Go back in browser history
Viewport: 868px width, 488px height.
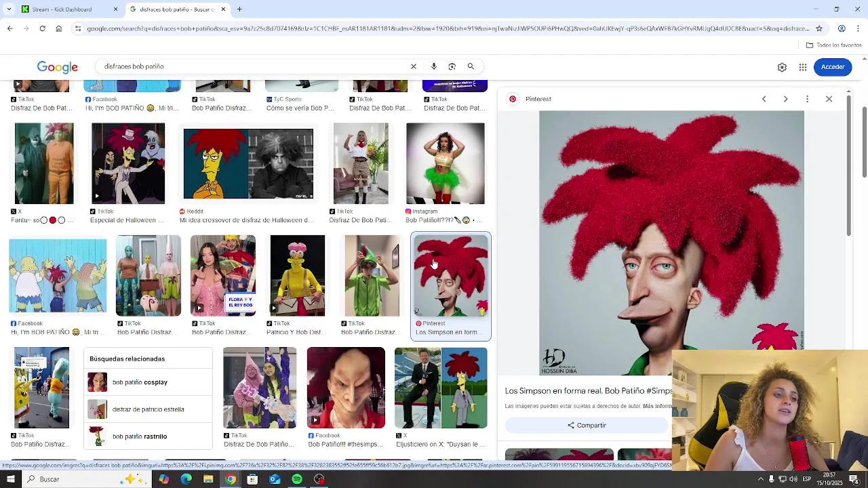coord(9,28)
